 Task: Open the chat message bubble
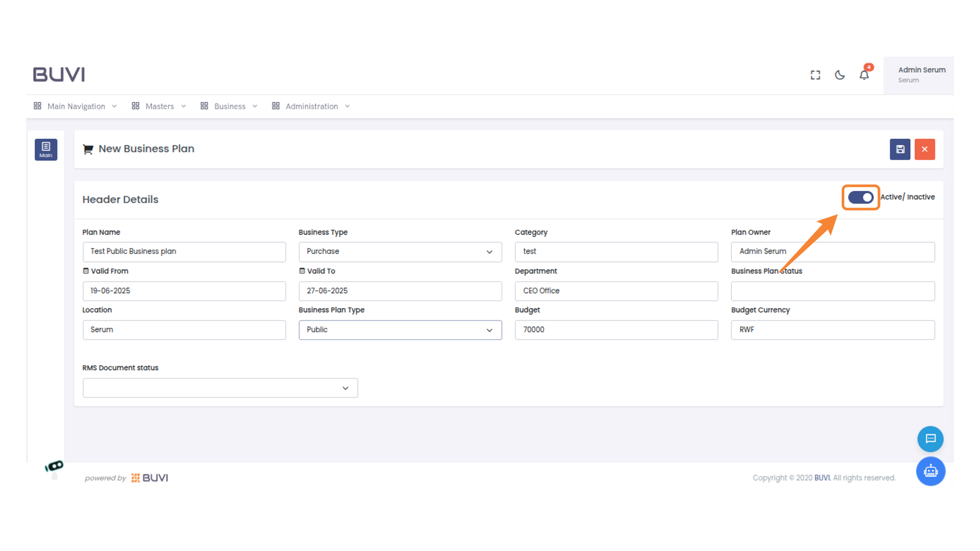pos(930,439)
